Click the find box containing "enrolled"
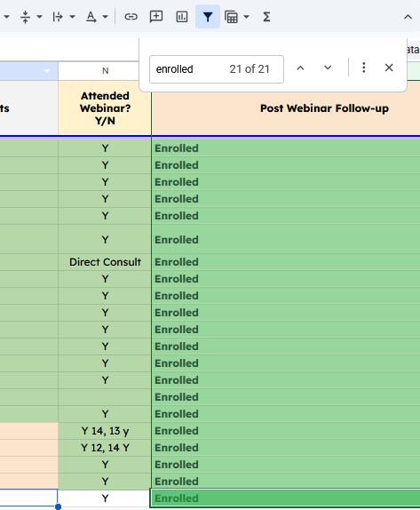Viewport: 420px width, 510px height. (217, 69)
